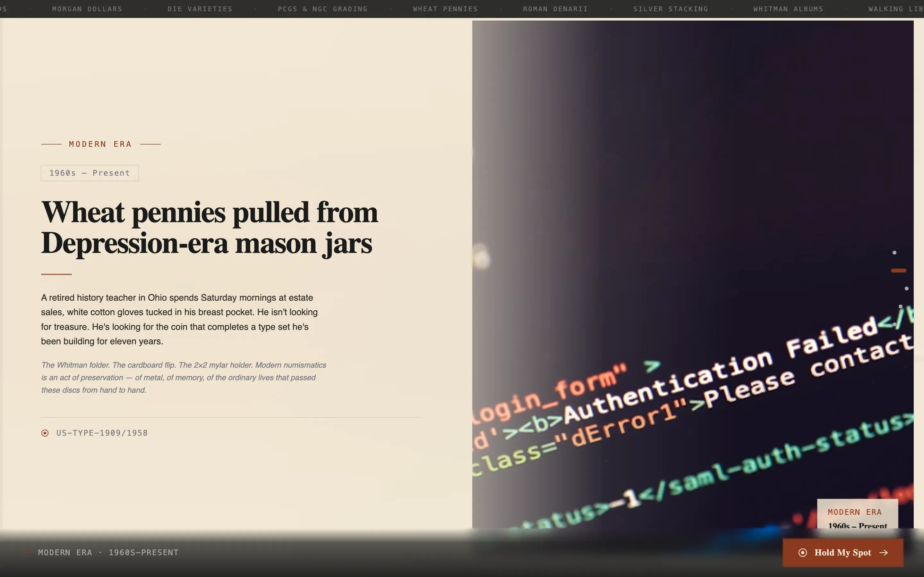Click the 1960s — Present date badge
924x577 pixels.
[x=90, y=173]
